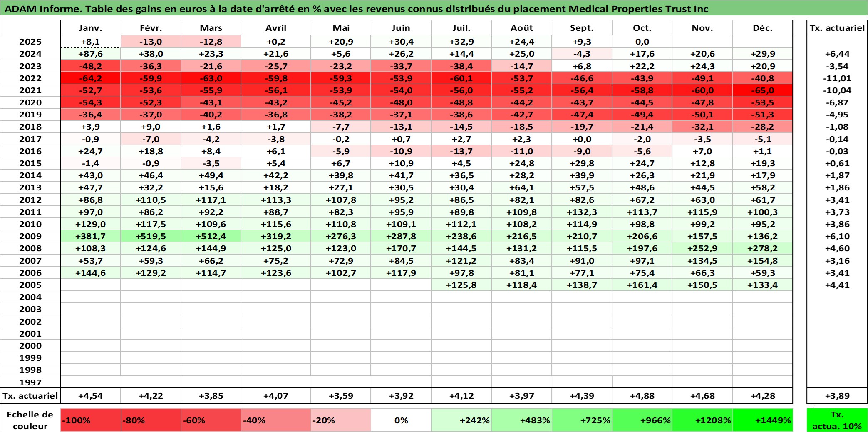Click cell -65,0 for December 2021
The height and width of the screenshot is (432, 868).
click(x=762, y=90)
